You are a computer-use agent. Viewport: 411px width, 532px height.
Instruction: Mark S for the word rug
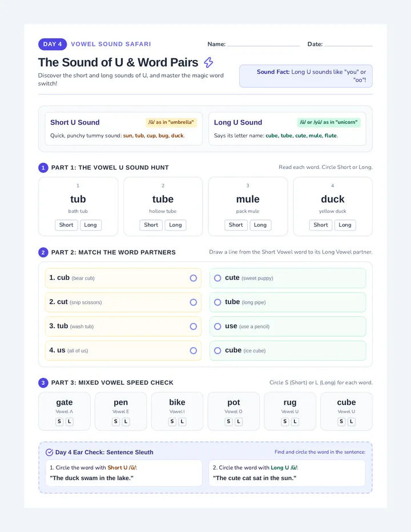pyautogui.click(x=285, y=422)
